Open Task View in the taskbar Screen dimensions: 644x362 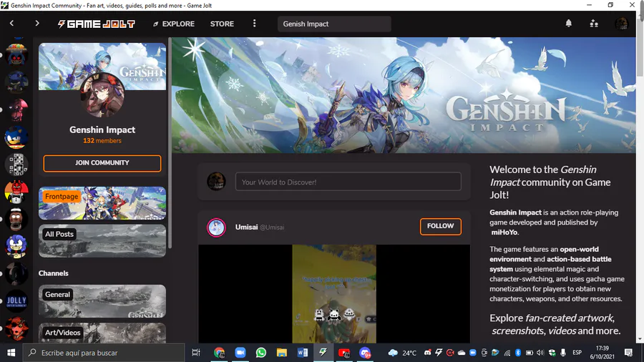(x=196, y=353)
